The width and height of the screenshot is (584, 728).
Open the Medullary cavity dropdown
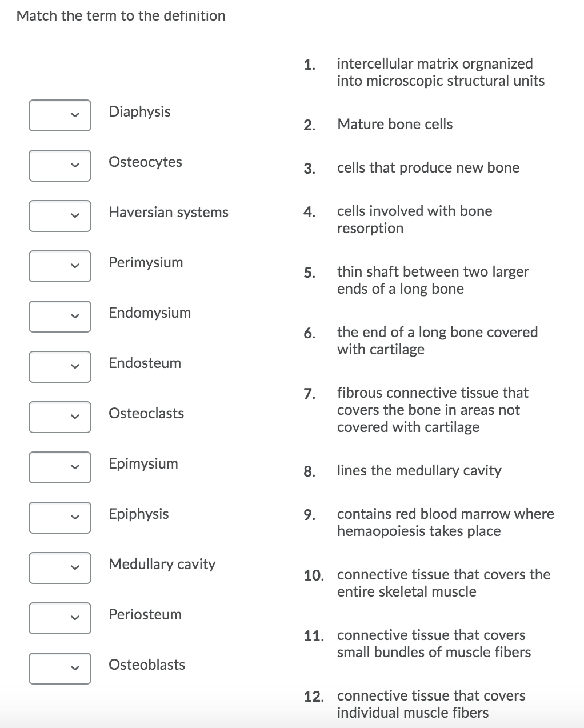(x=60, y=568)
